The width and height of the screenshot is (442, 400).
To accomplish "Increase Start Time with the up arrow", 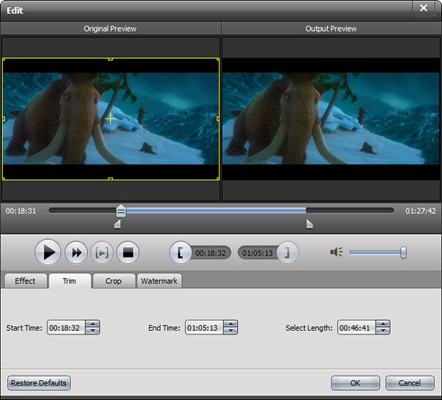I will click(92, 324).
